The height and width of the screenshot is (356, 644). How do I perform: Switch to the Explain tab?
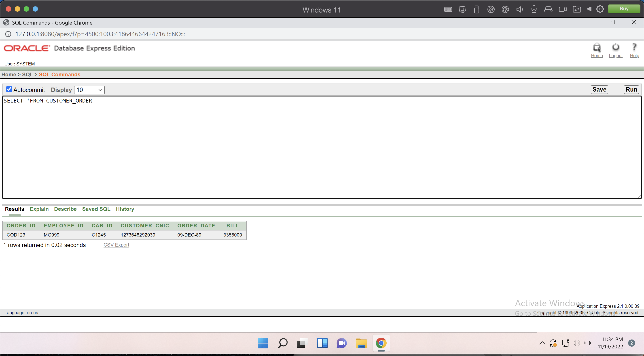coord(39,209)
